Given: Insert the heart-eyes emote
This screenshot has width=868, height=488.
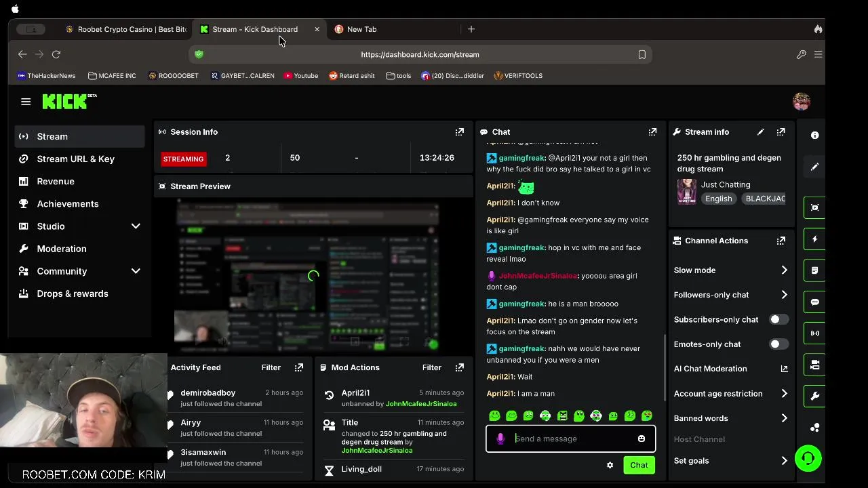Looking at the screenshot, I should (x=647, y=415).
